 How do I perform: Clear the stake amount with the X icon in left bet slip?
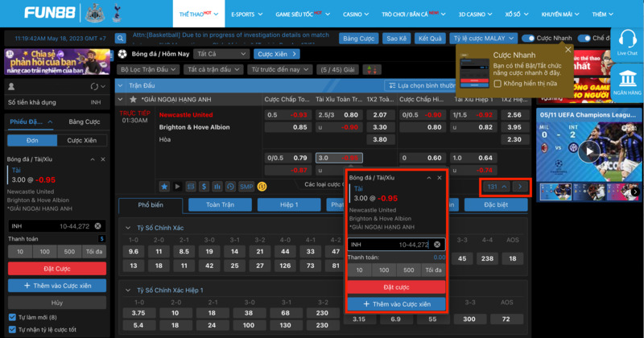click(x=98, y=226)
